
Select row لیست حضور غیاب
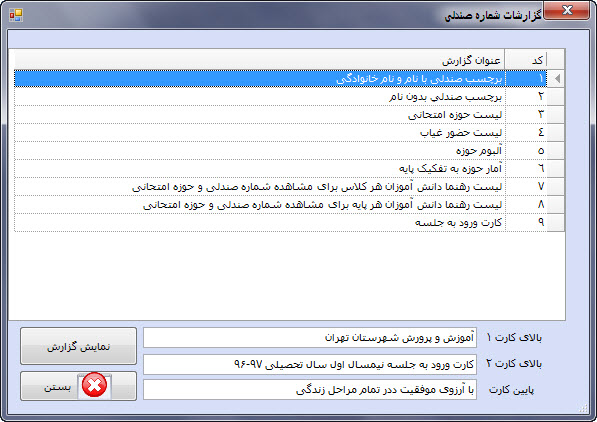281,132
